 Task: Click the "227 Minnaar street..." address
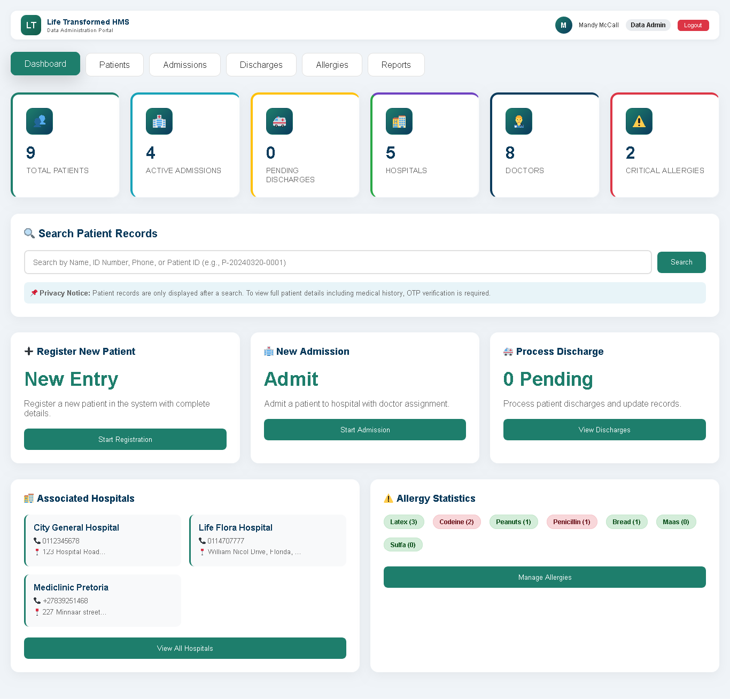click(x=74, y=612)
